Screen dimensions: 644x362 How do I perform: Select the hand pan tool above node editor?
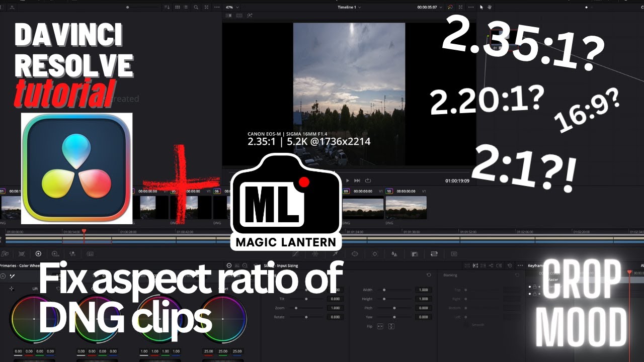pyautogui.click(x=490, y=7)
